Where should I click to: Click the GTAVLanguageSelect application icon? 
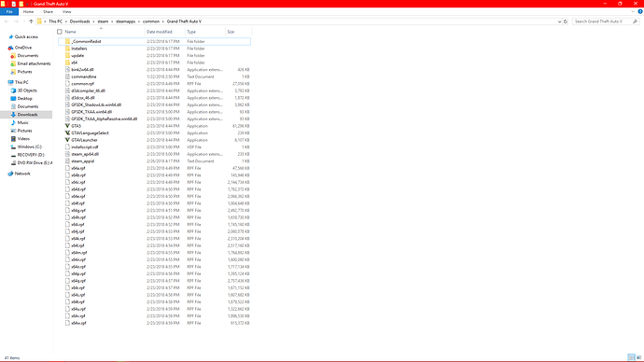[x=67, y=133]
